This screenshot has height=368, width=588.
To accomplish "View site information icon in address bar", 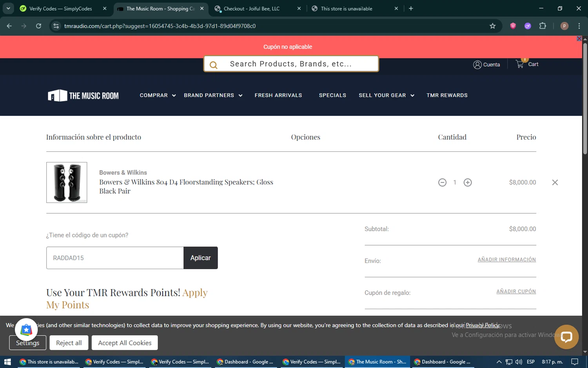I will point(56,26).
